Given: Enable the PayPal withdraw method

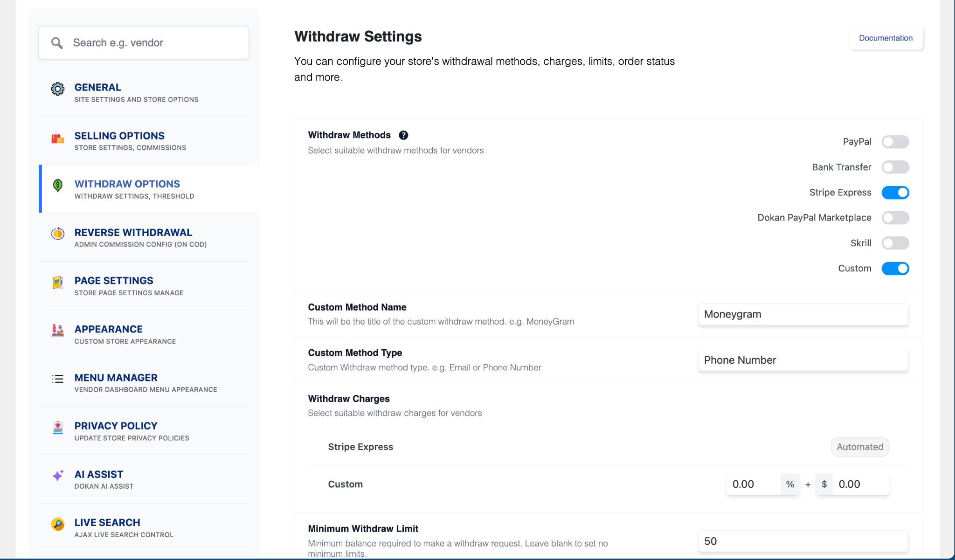Looking at the screenshot, I should [895, 142].
